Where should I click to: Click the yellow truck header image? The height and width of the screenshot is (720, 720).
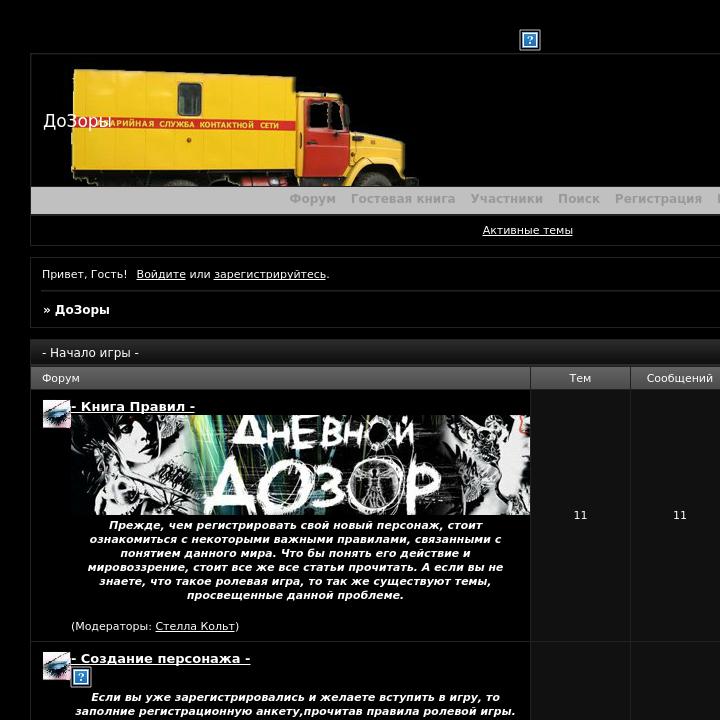tap(245, 127)
